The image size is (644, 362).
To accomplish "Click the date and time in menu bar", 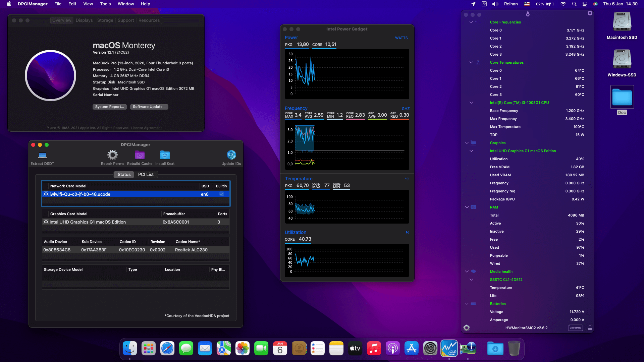I will coord(620,4).
